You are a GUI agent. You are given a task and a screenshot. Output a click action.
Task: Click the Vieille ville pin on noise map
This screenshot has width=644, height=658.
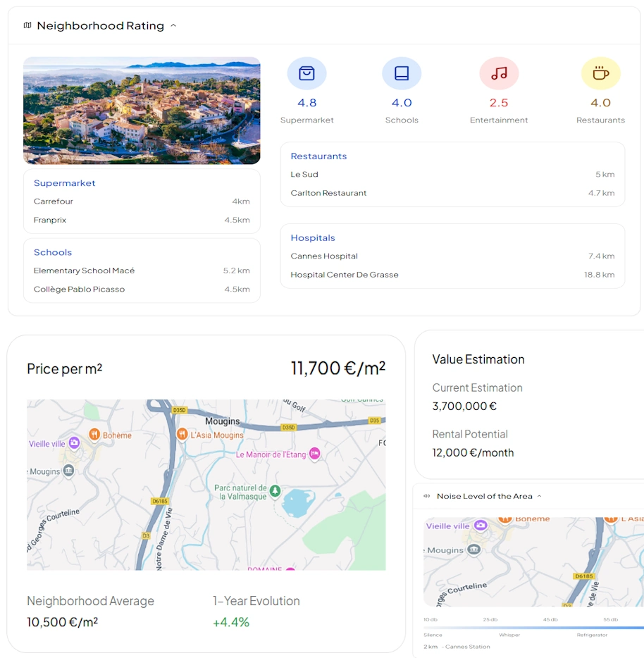point(481,525)
